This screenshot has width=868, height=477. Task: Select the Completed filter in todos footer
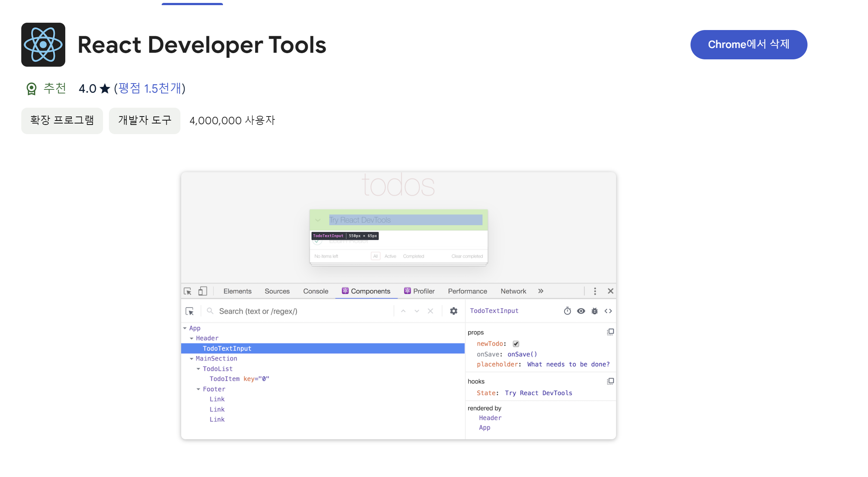pos(413,256)
